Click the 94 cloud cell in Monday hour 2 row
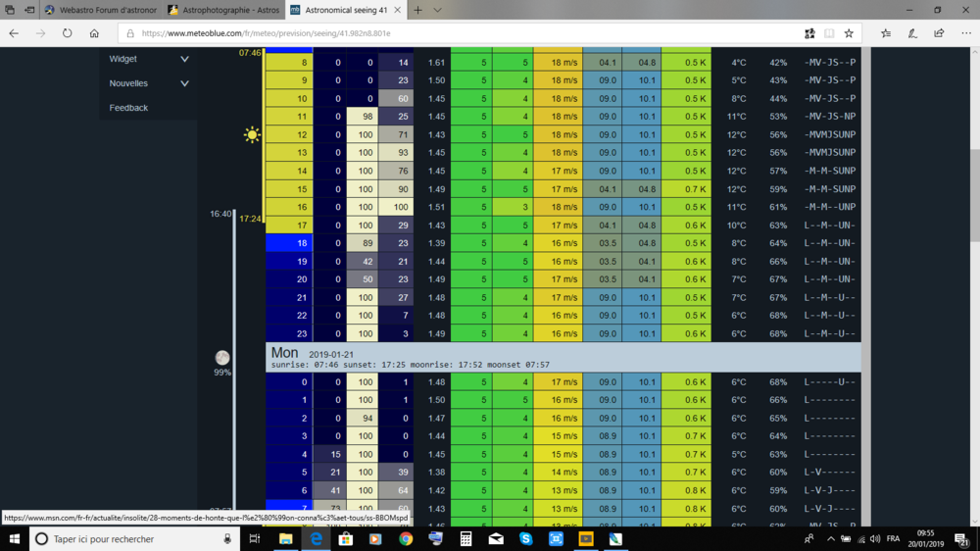 point(363,419)
